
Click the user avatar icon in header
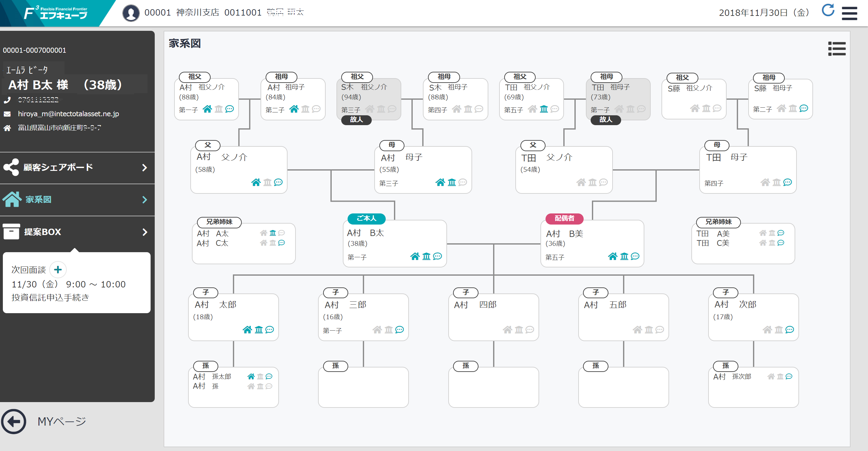tap(131, 13)
